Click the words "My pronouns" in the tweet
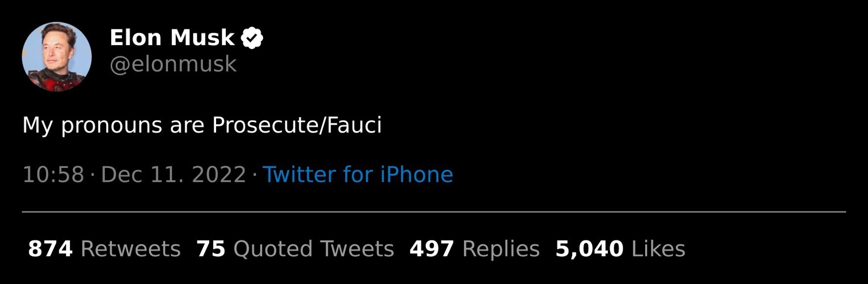This screenshot has height=284, width=868. tap(92, 125)
